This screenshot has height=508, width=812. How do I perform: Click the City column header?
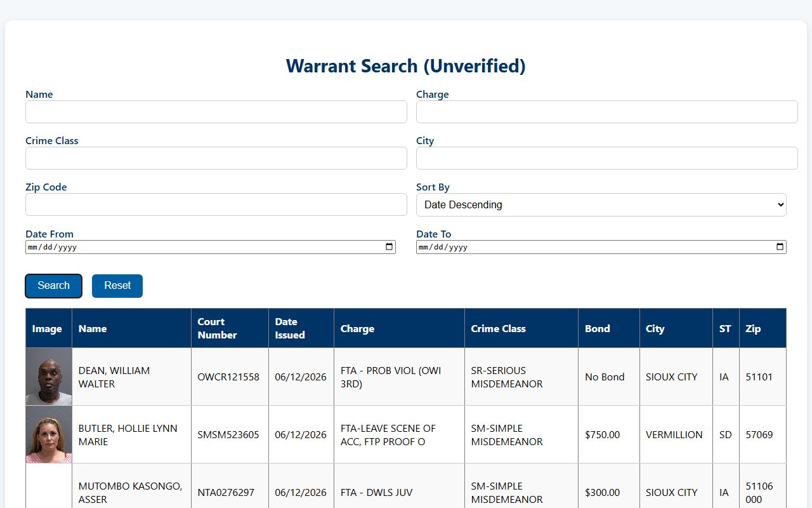click(676, 328)
